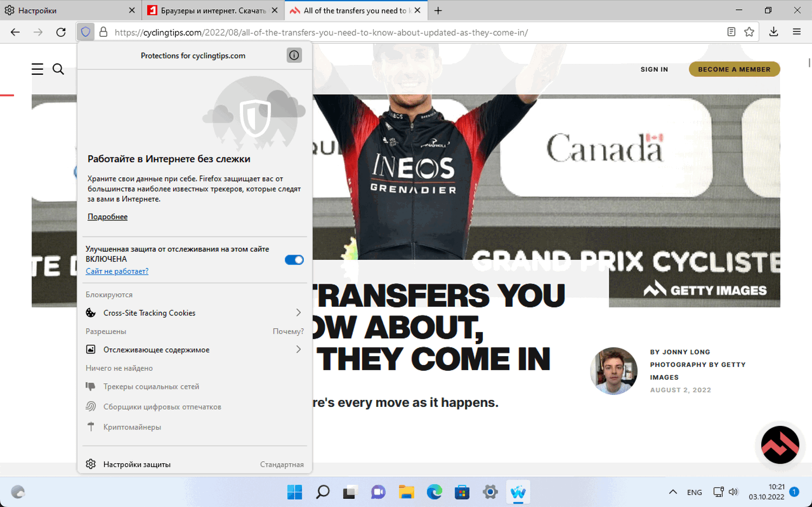Select the All of the transfers tab
This screenshot has width=812, height=507.
(x=356, y=10)
